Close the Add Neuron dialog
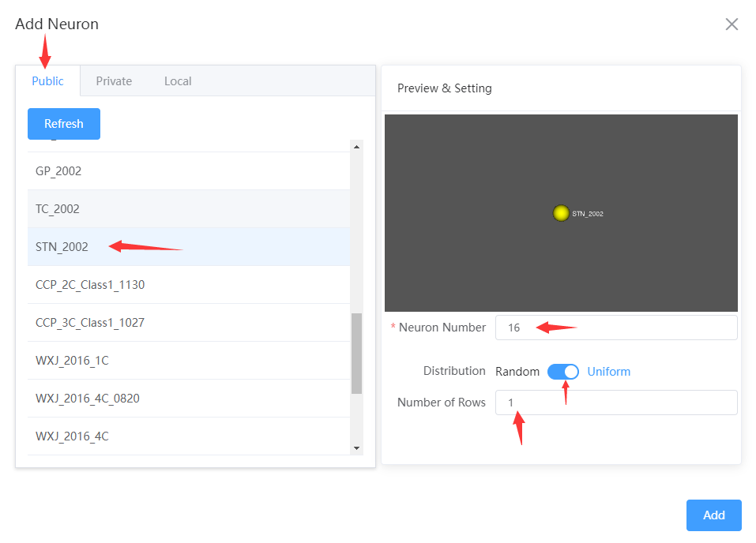The image size is (756, 543). click(732, 24)
